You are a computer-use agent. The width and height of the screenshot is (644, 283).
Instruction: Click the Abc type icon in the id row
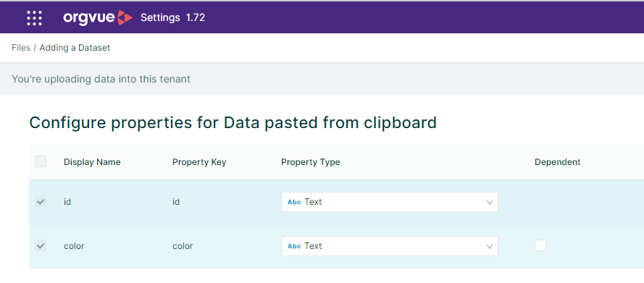coord(295,202)
